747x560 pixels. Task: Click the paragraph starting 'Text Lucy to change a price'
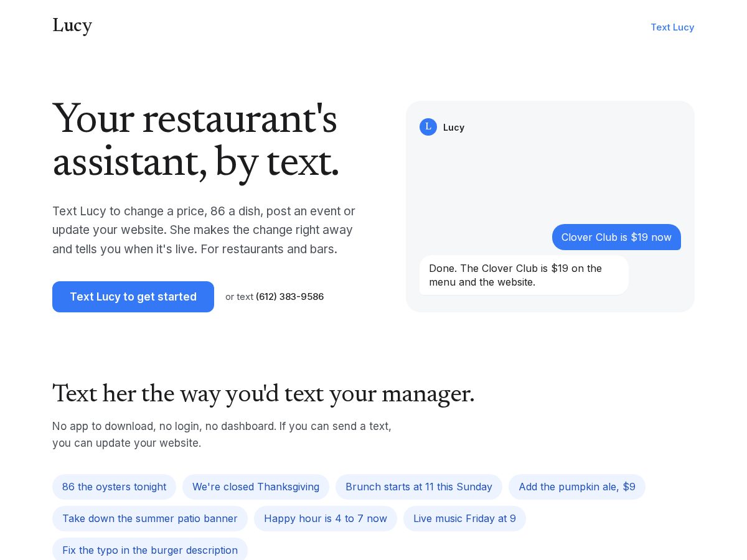pyautogui.click(x=204, y=230)
